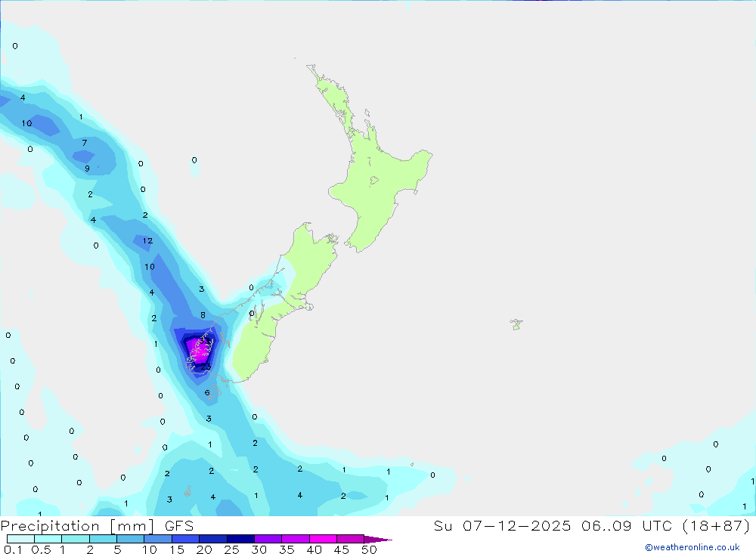This screenshot has height=554, width=756.
Task: Click the 25–30 mm legend swatch
Action: pyautogui.click(x=240, y=539)
